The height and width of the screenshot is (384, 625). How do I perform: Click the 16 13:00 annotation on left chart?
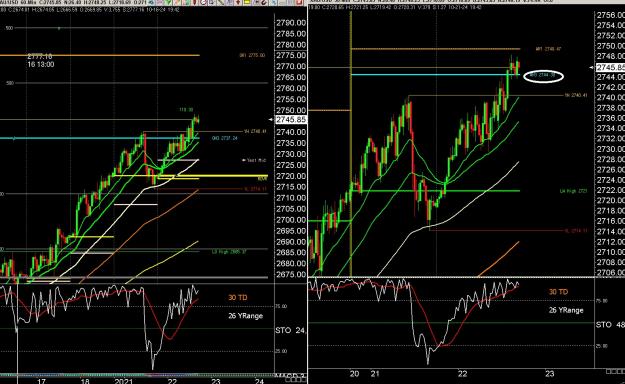[41, 65]
